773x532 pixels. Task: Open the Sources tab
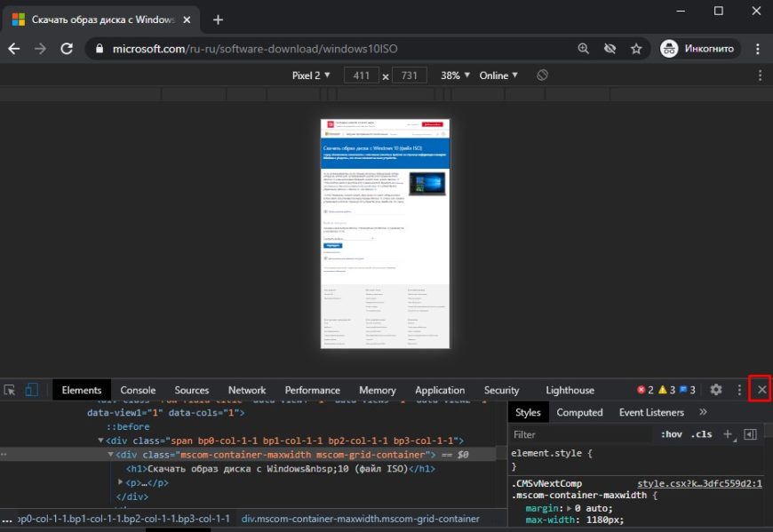tap(192, 390)
